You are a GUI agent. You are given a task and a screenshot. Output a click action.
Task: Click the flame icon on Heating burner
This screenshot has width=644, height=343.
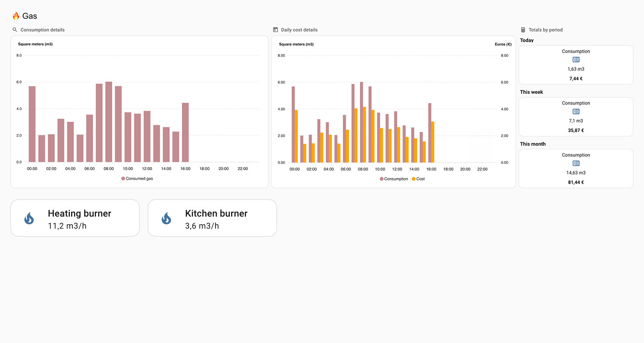(29, 218)
